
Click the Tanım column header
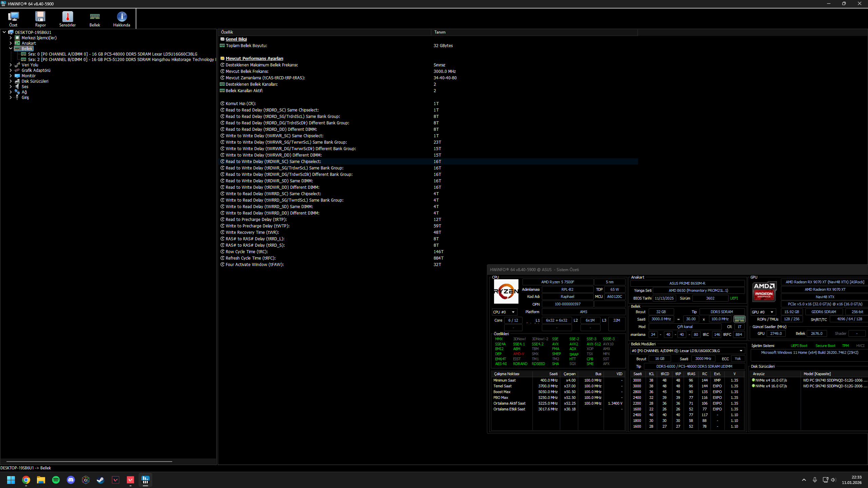(534, 32)
